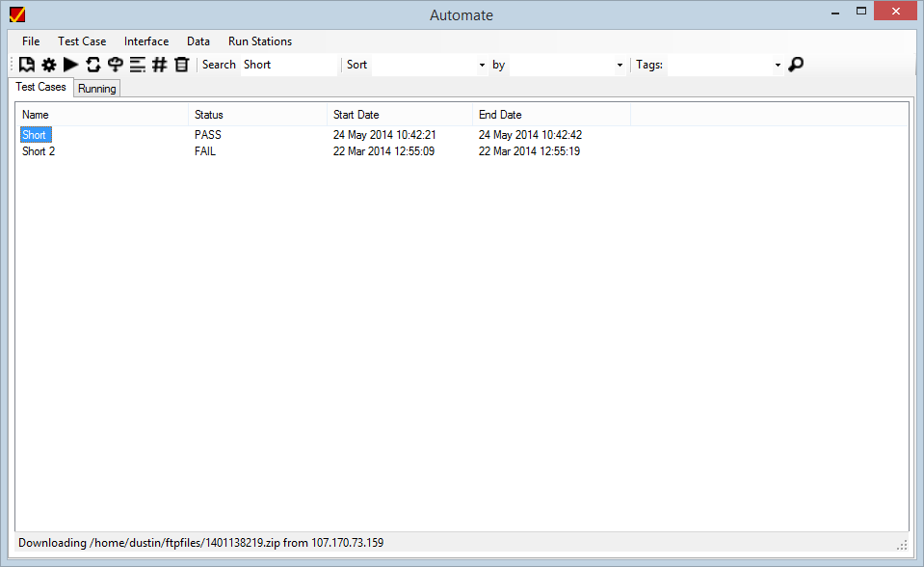Click the refresh arrows toolbar icon
This screenshot has height=567, width=924.
click(93, 65)
